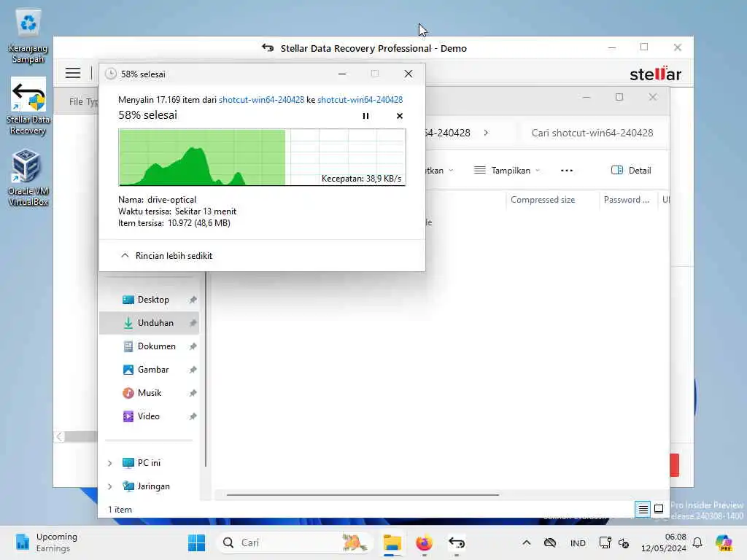
Task: Open destination folder link after 'ke'
Action: [360, 99]
